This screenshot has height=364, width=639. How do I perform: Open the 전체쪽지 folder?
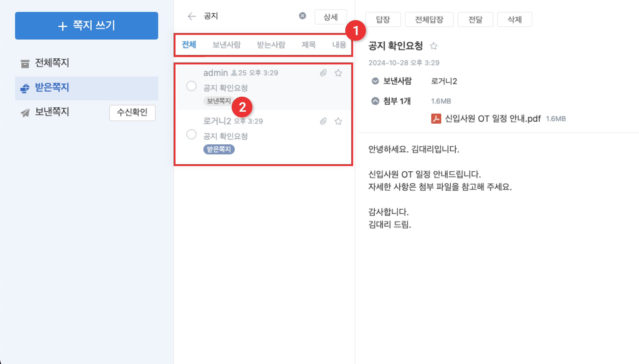click(x=52, y=63)
